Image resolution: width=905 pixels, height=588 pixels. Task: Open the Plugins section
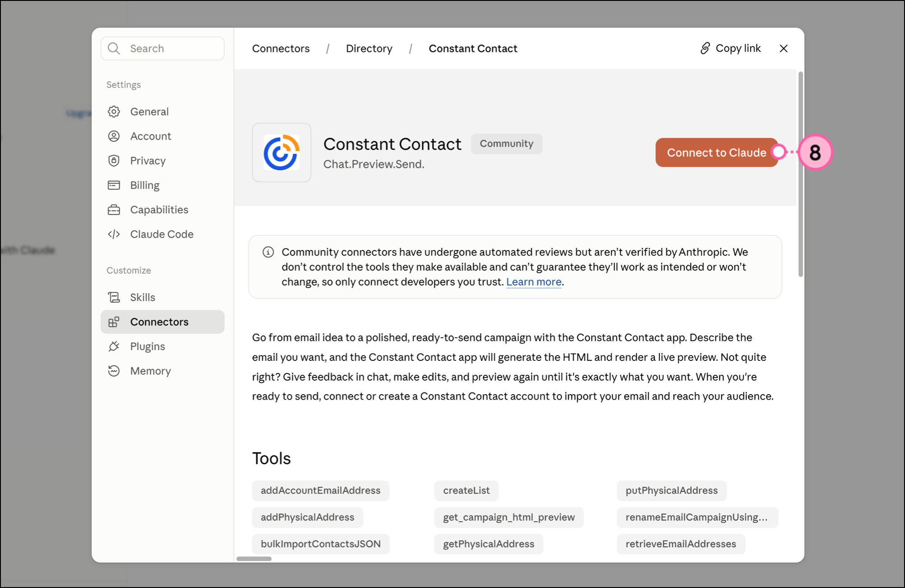[163, 346]
